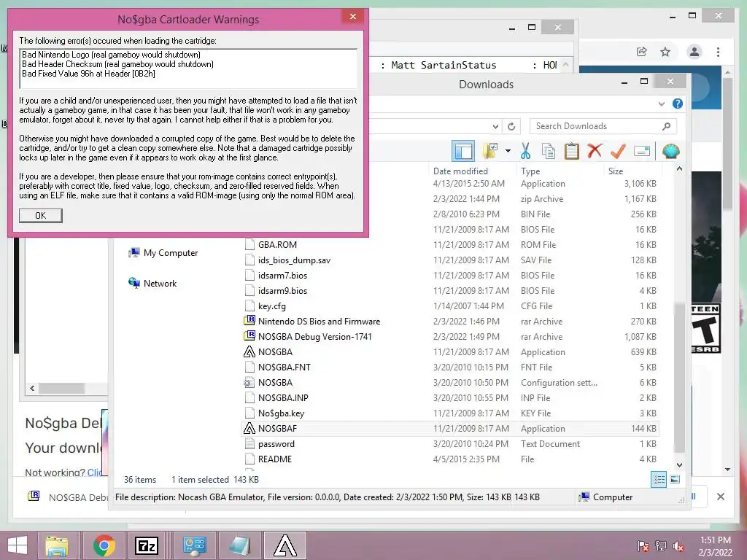Open the Windows Start button
747x560 pixels.
tap(18, 545)
